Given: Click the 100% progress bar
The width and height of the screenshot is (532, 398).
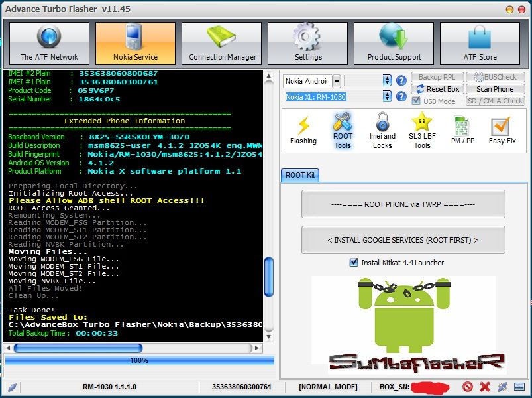Looking at the screenshot, I should 139,360.
